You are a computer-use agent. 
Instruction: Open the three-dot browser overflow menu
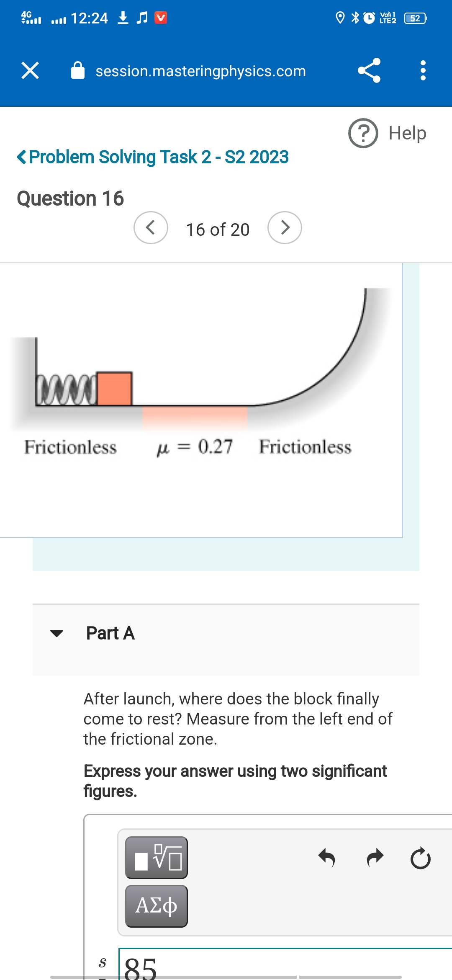click(x=422, y=71)
